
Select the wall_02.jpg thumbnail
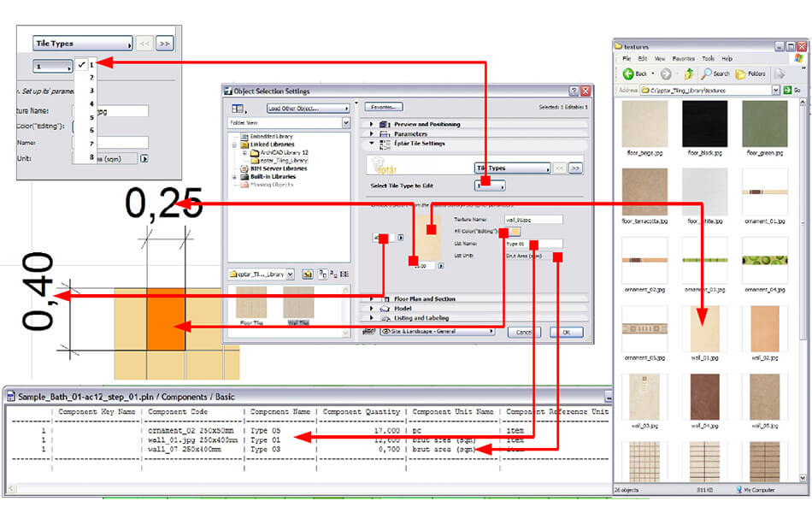[765, 329]
